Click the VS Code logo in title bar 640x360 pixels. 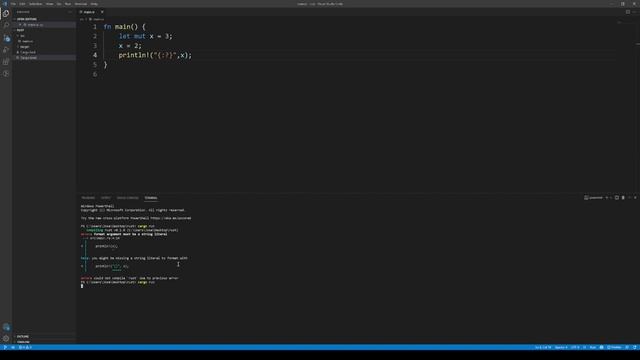pos(4,4)
